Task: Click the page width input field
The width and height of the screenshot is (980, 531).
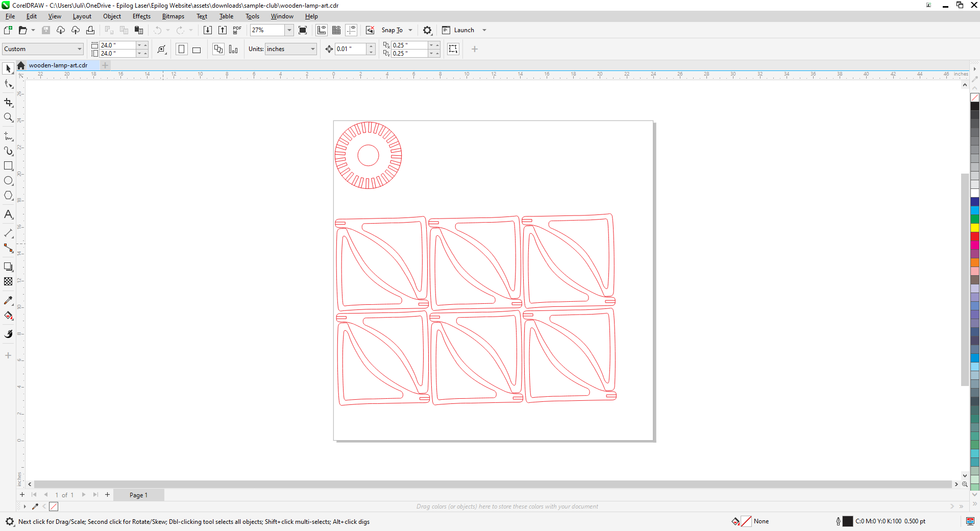Action: 118,45
